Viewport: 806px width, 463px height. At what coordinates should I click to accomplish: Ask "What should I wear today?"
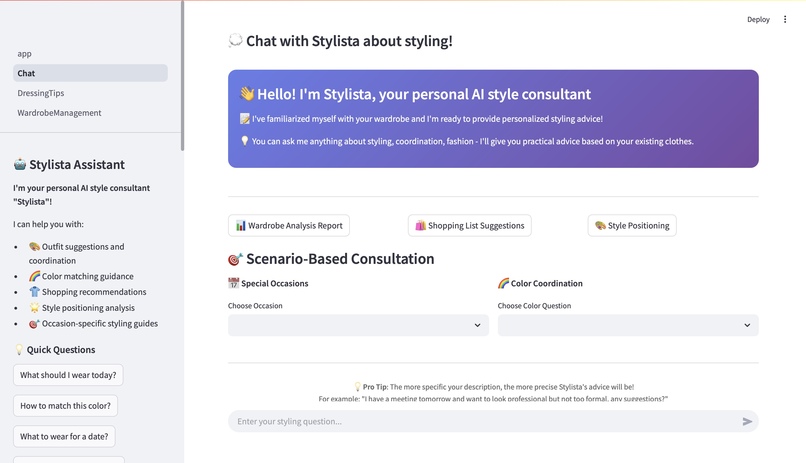click(x=68, y=375)
